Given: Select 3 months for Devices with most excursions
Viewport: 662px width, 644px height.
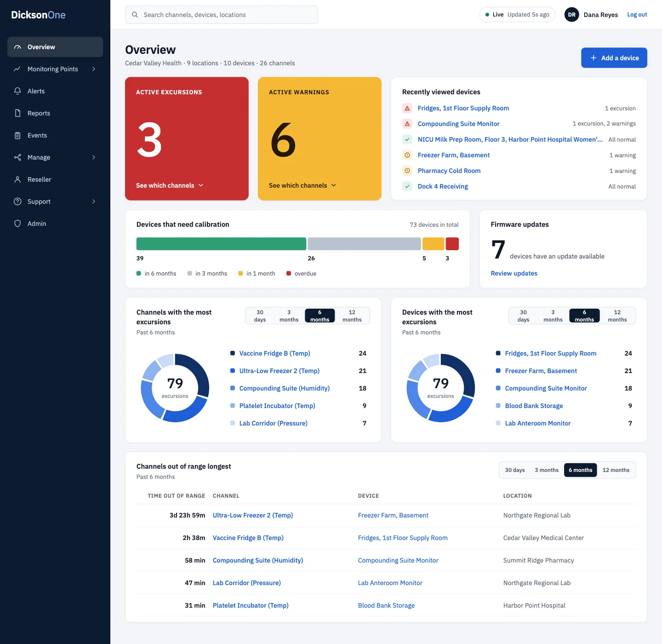Looking at the screenshot, I should (x=553, y=316).
